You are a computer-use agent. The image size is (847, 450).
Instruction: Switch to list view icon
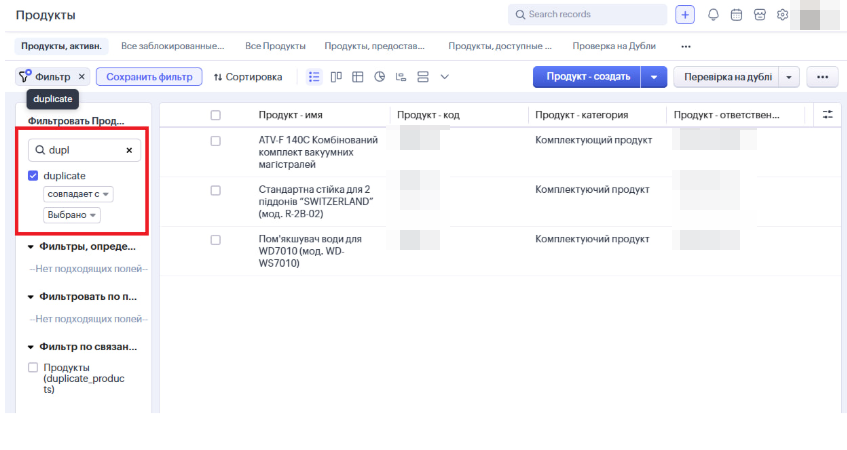[314, 77]
